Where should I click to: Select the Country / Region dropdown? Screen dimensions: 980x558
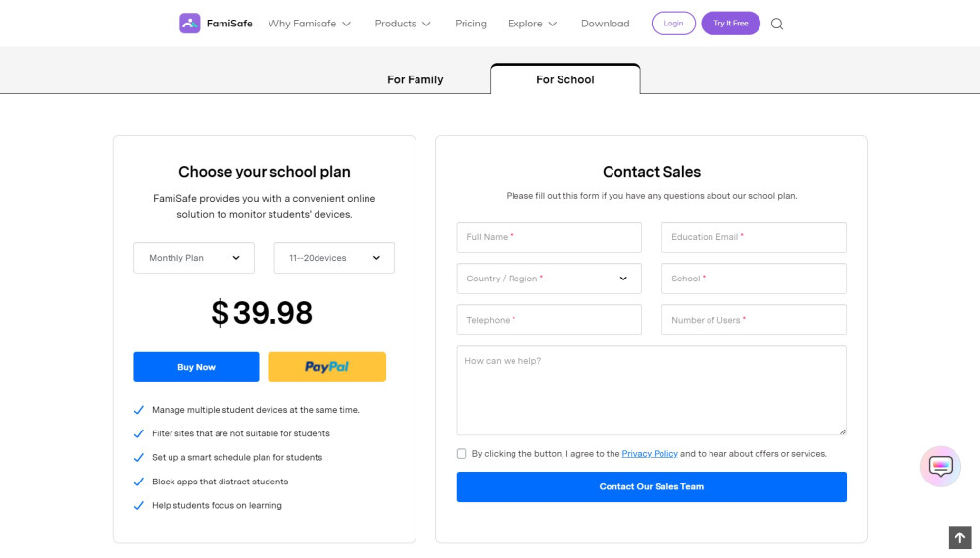(x=549, y=279)
